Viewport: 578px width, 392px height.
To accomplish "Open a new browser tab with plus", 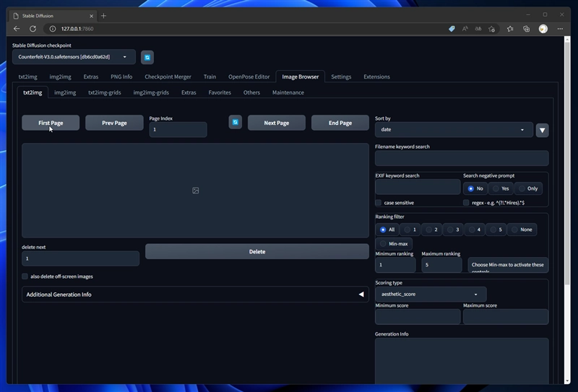I will point(103,16).
